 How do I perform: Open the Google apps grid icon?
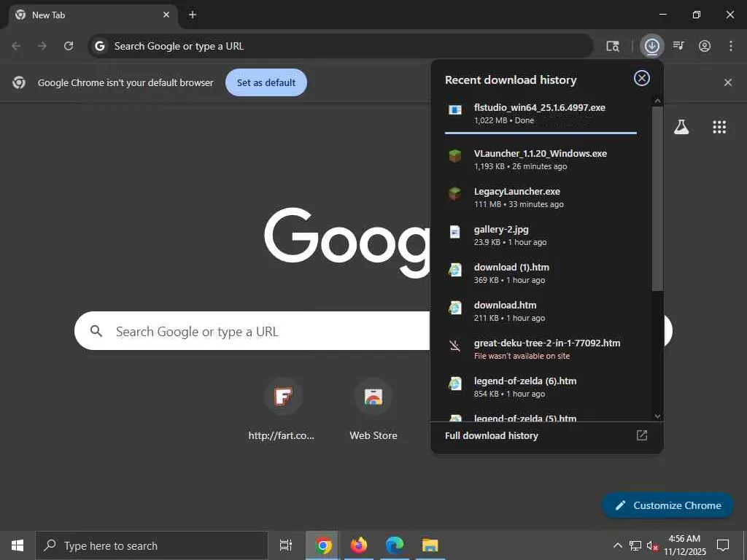(719, 127)
